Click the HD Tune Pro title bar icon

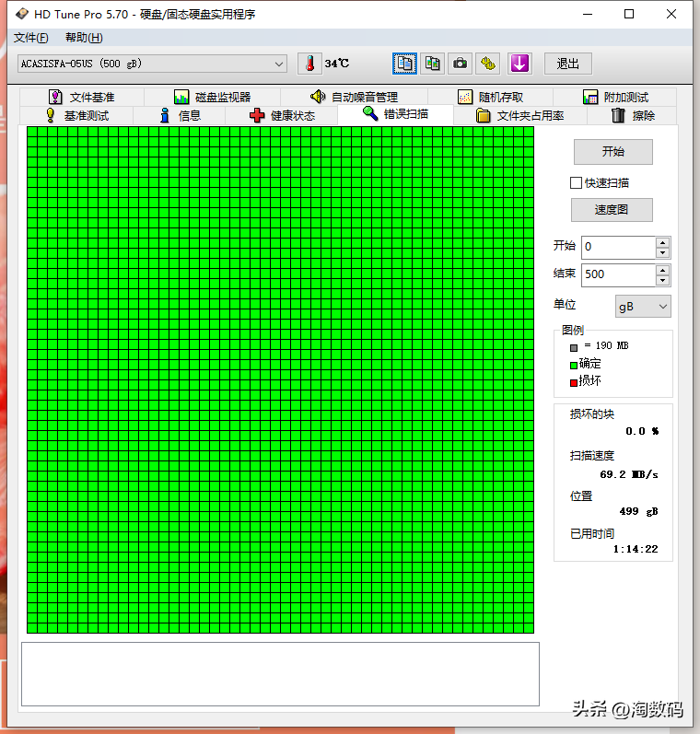[x=22, y=14]
